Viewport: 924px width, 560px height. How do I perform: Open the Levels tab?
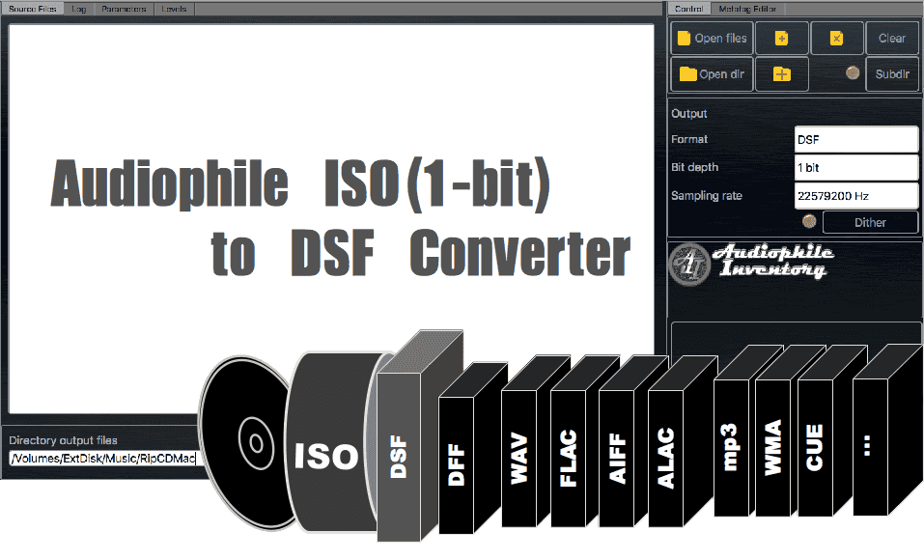tap(174, 9)
